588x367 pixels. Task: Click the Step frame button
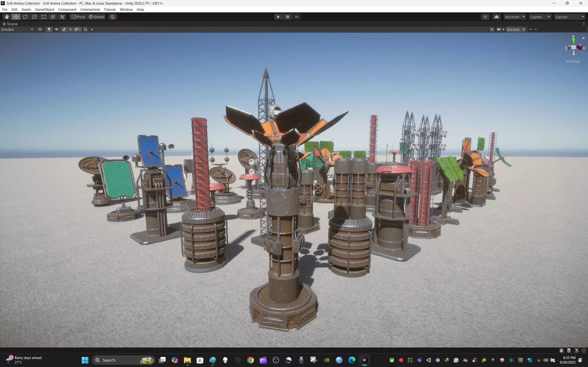(297, 17)
